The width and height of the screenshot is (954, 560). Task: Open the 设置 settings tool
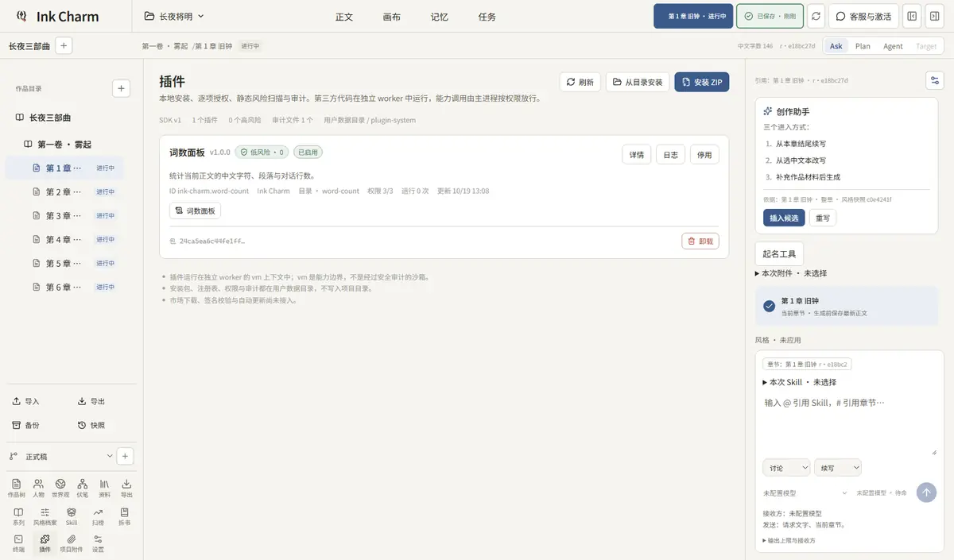[98, 543]
